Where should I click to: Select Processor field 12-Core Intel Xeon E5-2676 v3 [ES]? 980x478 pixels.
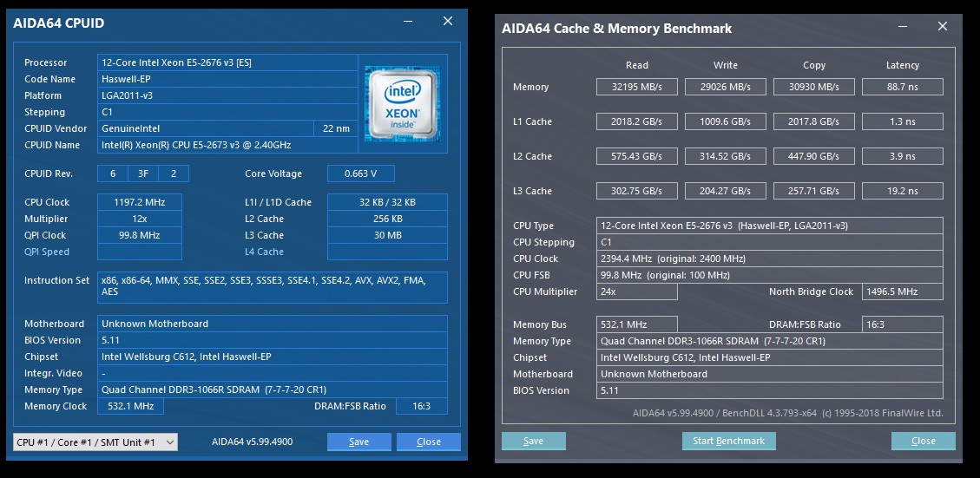tap(227, 62)
